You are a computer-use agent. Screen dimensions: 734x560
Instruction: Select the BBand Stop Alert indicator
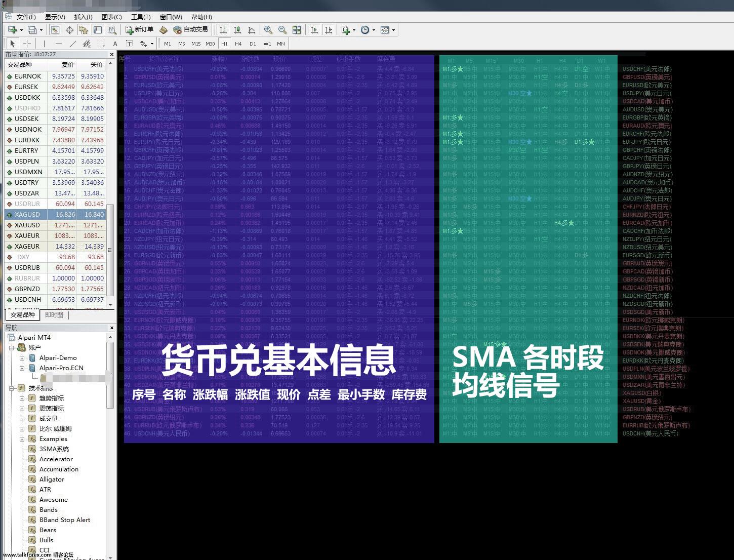65,520
